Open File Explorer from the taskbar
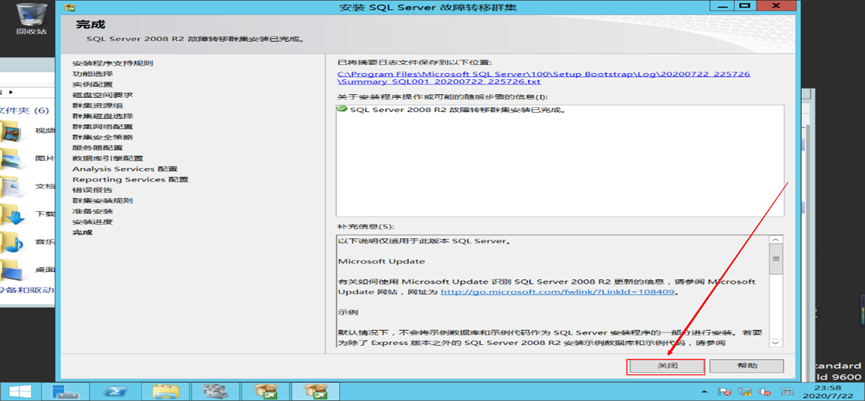865x401 pixels. pos(165,392)
